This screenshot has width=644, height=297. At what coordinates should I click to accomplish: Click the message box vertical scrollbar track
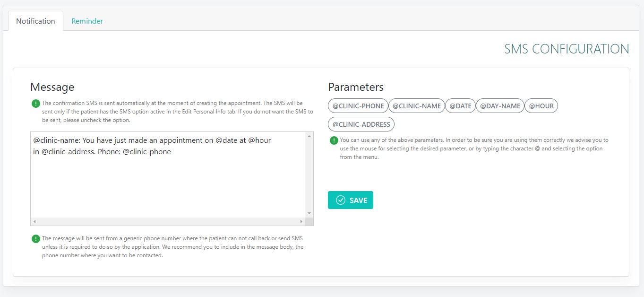[309, 175]
